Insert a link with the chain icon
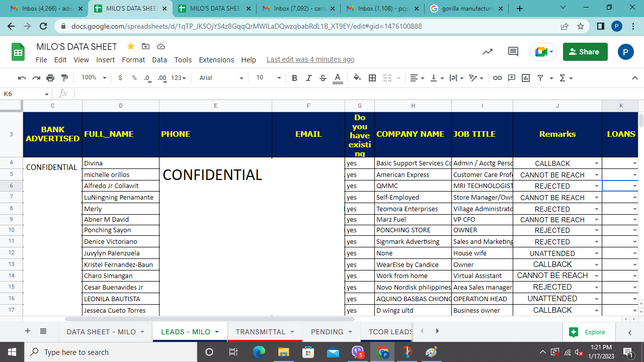 498,78
